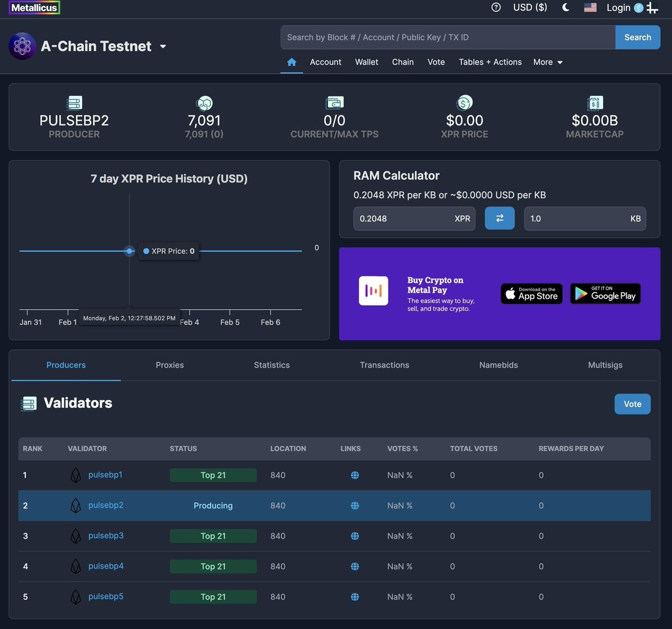Click the Marketcap money bag icon
The height and width of the screenshot is (629, 672).
(594, 103)
